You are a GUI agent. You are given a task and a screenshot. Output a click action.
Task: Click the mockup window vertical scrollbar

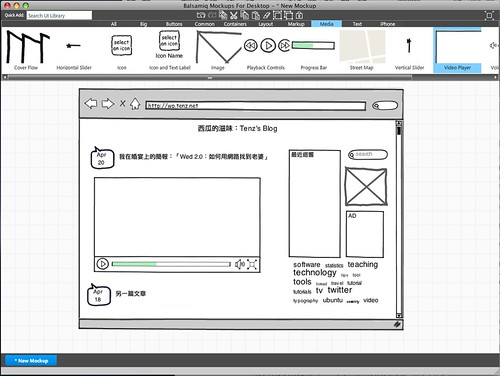click(399, 219)
